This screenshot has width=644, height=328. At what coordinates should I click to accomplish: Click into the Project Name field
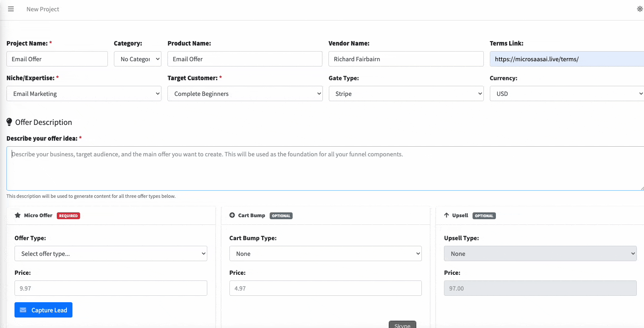(57, 59)
